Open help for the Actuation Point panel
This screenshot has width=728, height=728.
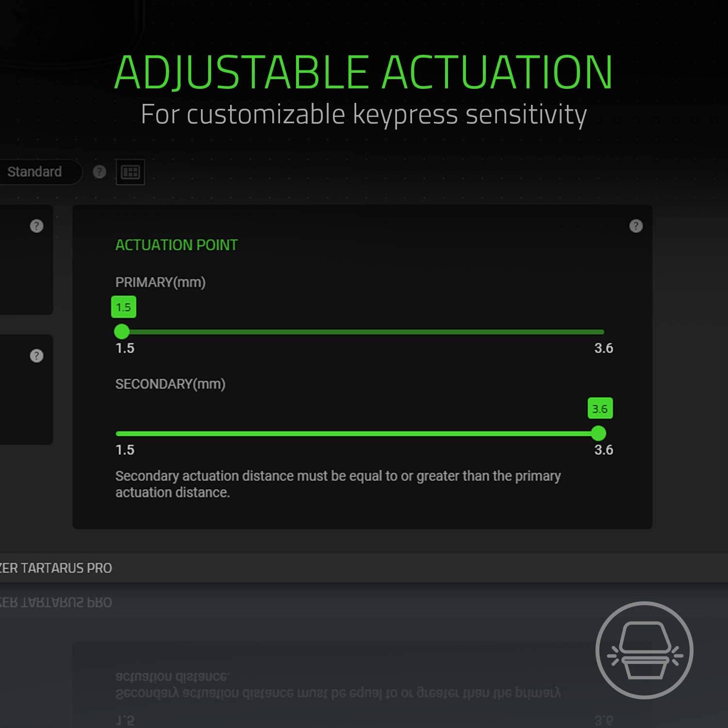click(x=636, y=226)
